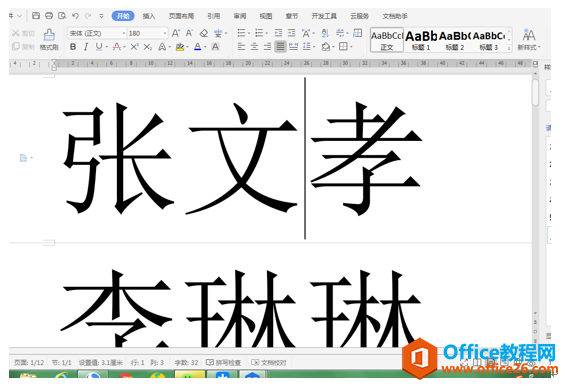Open the phonetic guide 变 icon dropdown arrow
Image resolution: width=565 pixels, height=386 pixels.
click(x=226, y=34)
